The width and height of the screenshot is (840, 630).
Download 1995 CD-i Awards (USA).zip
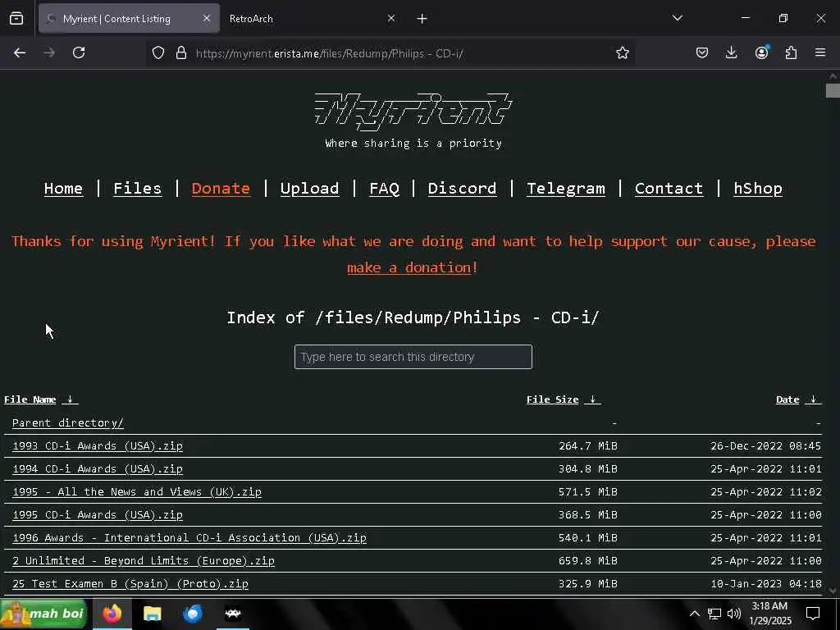coord(98,515)
